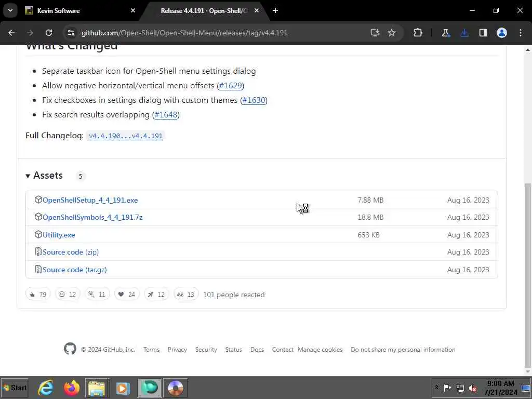Open Chrome Labs flask icon
This screenshot has width=532, height=399.
click(445, 33)
